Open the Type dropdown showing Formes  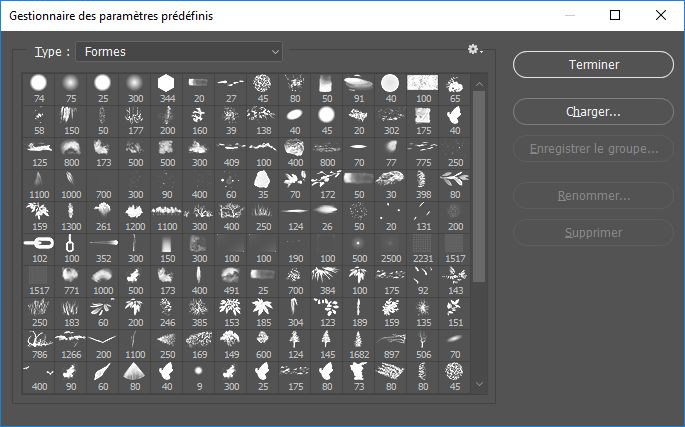(x=179, y=51)
